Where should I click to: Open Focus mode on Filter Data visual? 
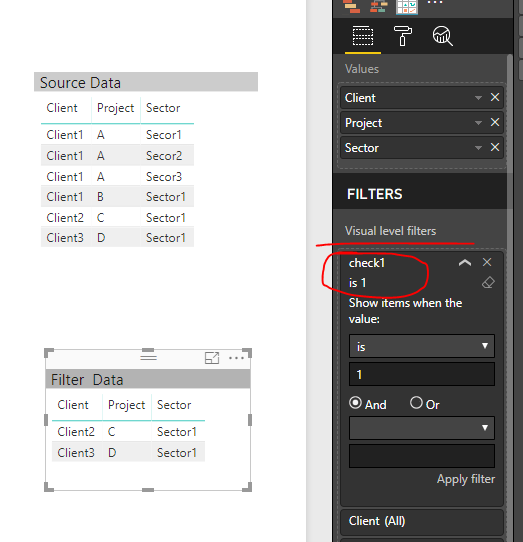pyautogui.click(x=212, y=358)
